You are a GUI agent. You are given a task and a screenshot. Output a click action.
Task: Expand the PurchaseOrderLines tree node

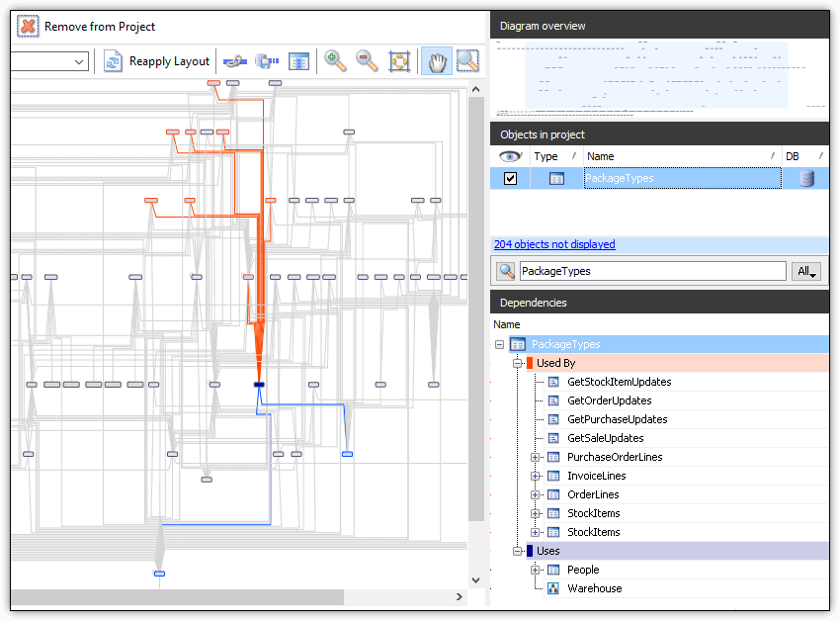pos(537,456)
